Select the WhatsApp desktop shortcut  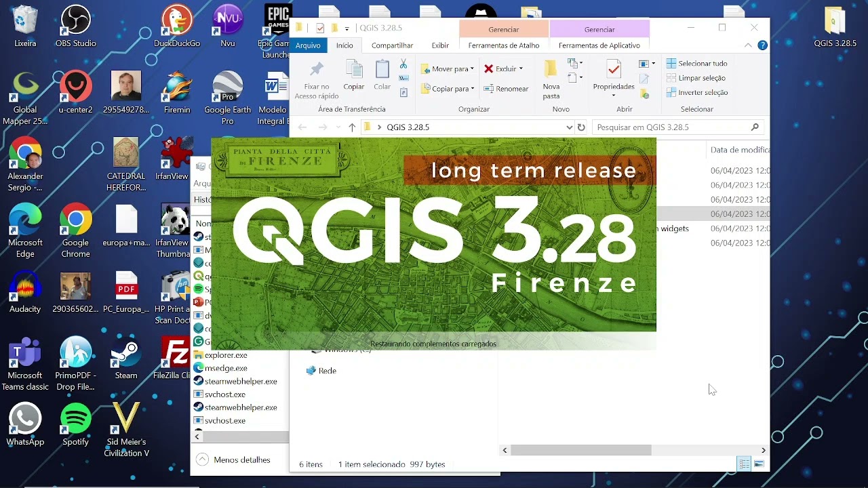click(25, 425)
